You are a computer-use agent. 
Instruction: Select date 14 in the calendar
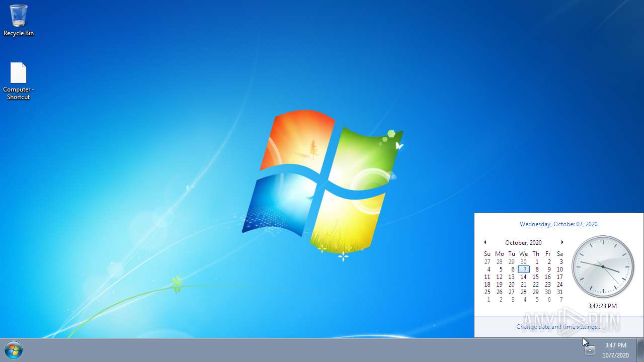coord(524,277)
